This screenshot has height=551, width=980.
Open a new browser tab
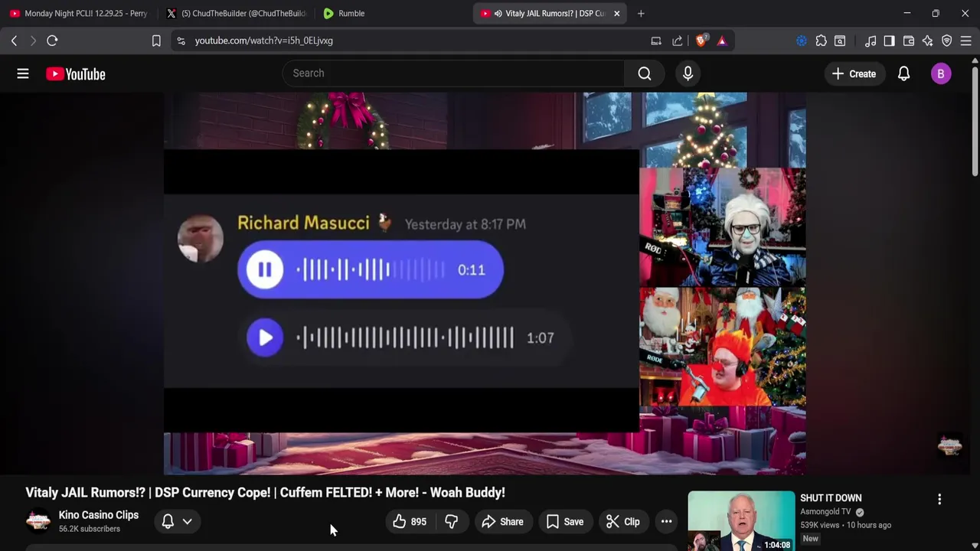click(x=641, y=13)
